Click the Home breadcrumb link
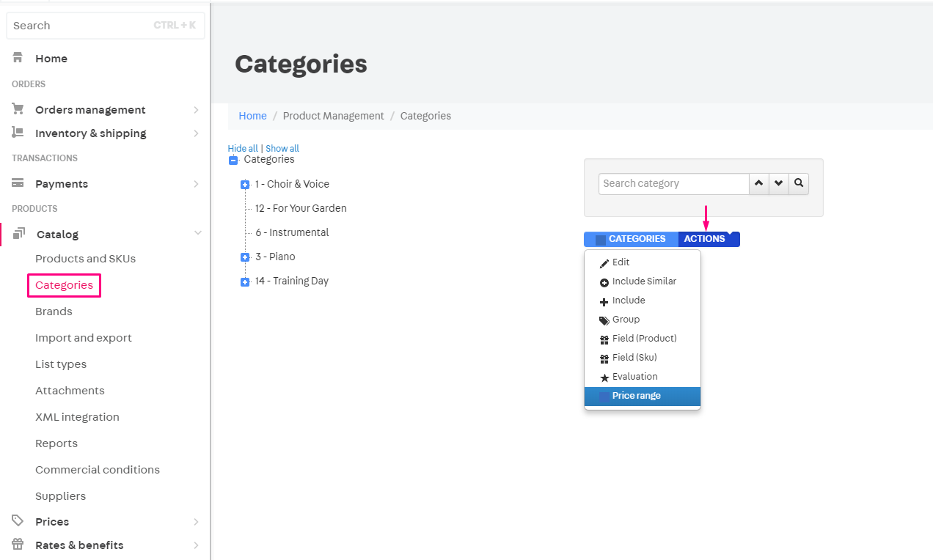This screenshot has width=933, height=560. (x=252, y=116)
